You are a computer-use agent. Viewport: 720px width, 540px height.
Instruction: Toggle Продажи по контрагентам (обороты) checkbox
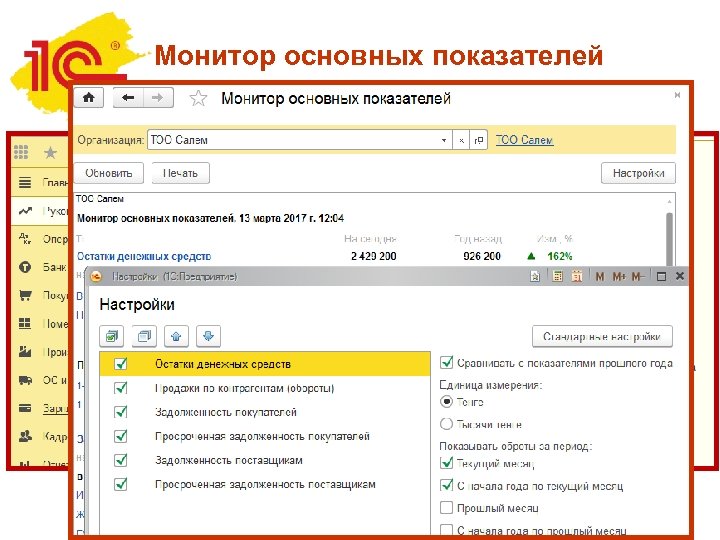pos(121,388)
